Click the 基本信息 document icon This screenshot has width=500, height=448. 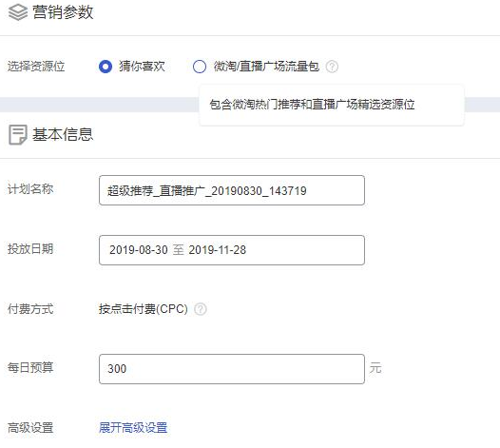[x=17, y=135]
